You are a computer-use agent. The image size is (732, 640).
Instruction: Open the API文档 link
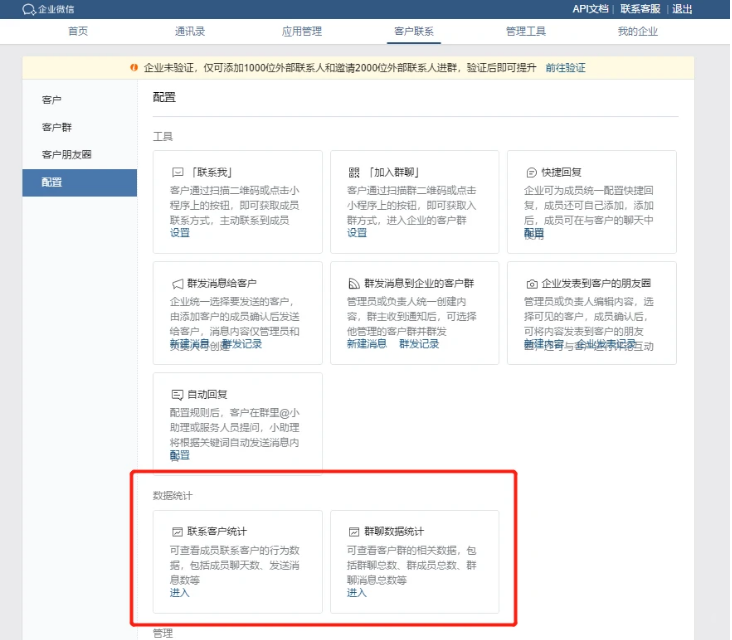tap(589, 9)
